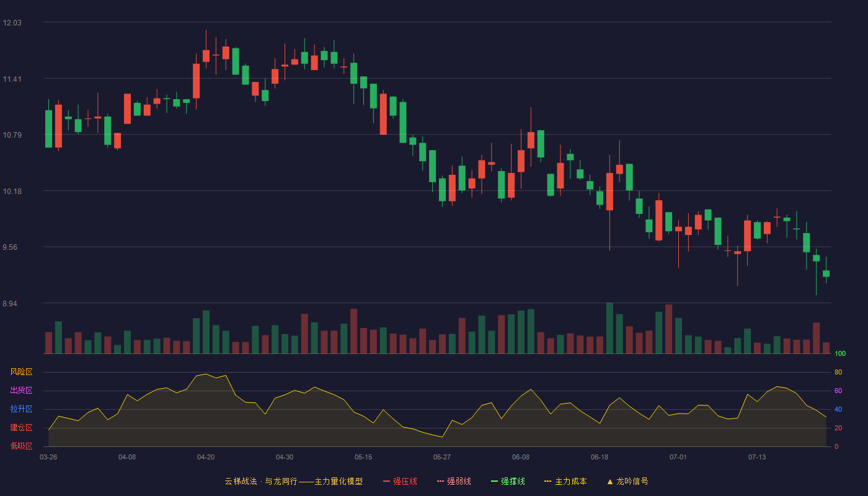Screen dimensions: 868x496
Task: Toggle the 龙吟信号 legend entry
Action: (627, 481)
